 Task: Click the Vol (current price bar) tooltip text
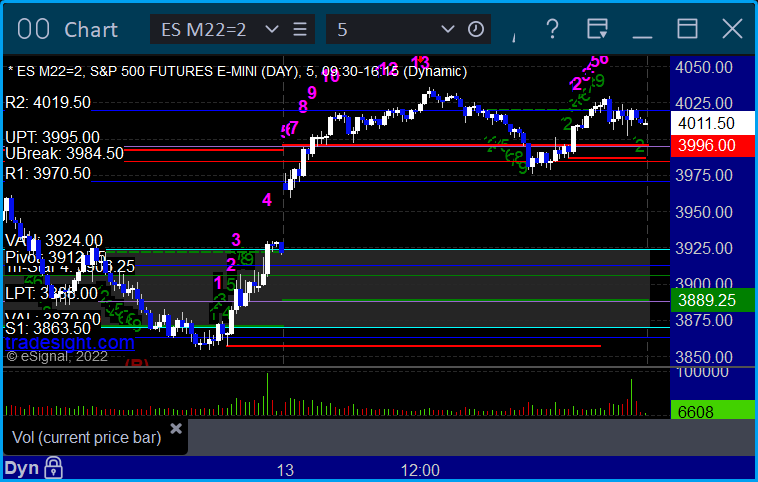[x=87, y=438]
